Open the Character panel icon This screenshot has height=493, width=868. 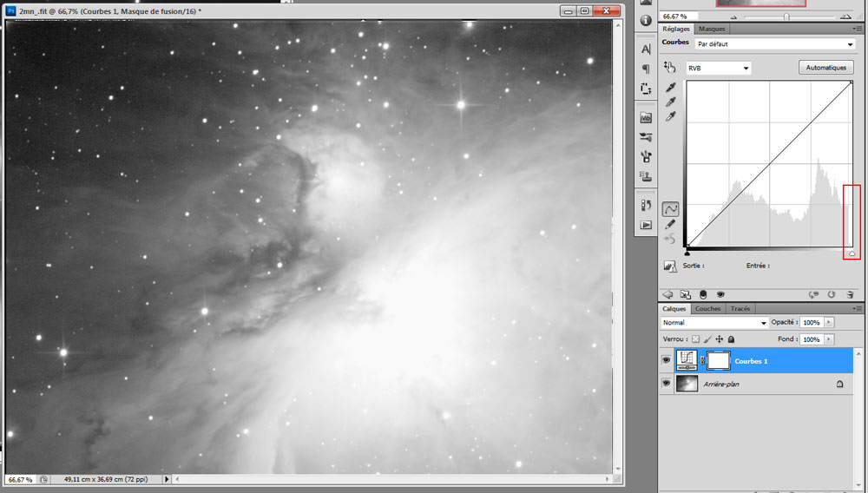coord(646,49)
